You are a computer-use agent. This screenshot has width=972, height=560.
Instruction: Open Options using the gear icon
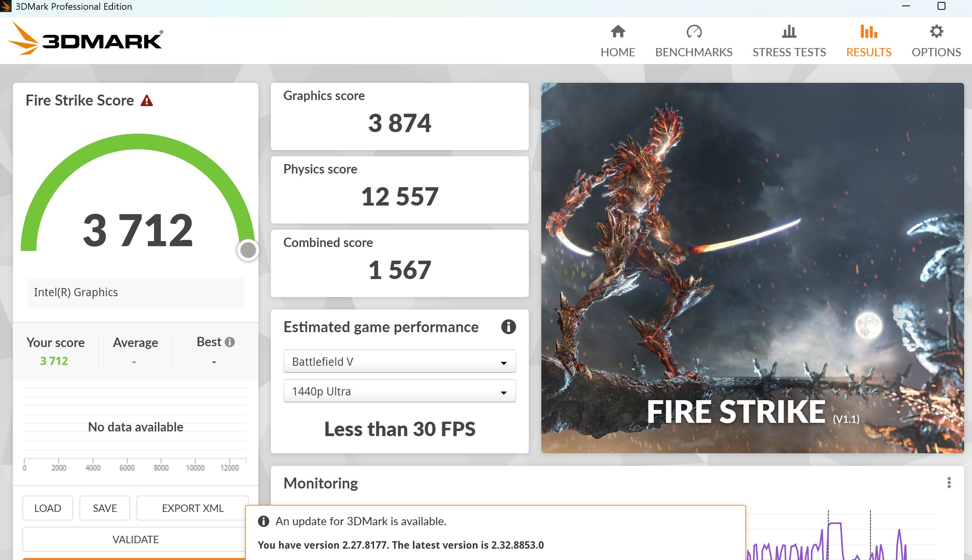tap(936, 32)
